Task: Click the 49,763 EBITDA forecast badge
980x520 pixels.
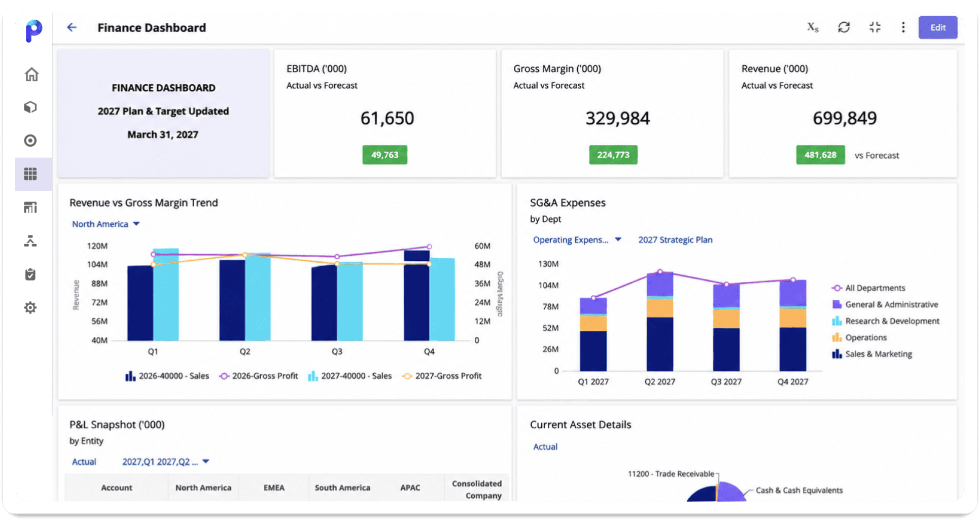Action: coord(385,155)
